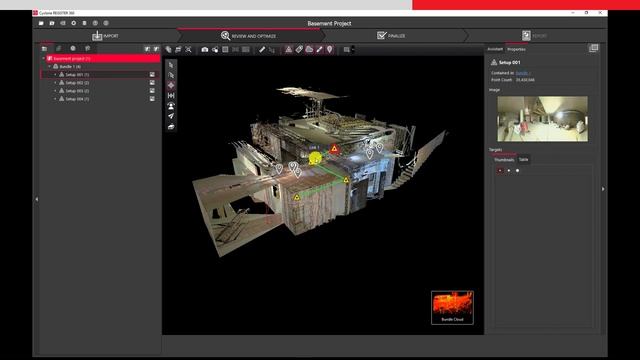Image resolution: width=640 pixels, height=360 pixels.
Task: Switch to the Assistant tab
Action: point(495,49)
